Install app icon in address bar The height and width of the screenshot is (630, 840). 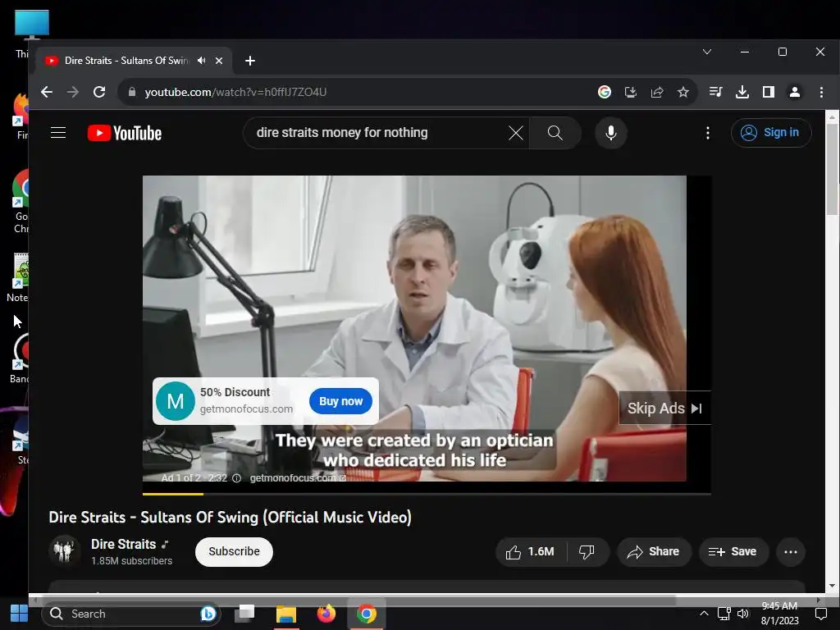[x=631, y=92]
